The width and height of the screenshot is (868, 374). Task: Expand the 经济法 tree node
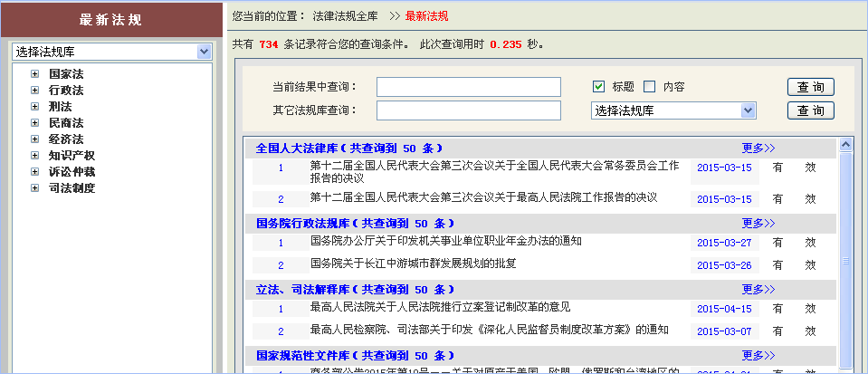(35, 139)
